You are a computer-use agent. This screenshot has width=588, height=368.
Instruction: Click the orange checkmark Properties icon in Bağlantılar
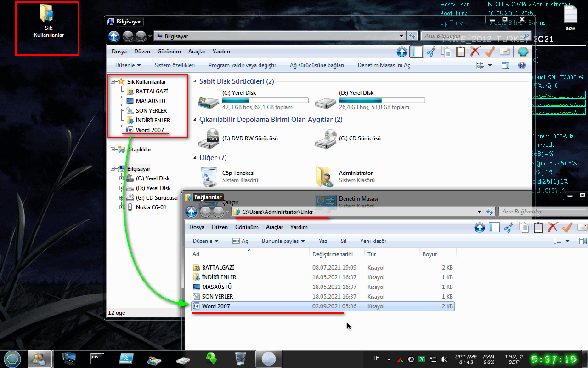(x=567, y=227)
